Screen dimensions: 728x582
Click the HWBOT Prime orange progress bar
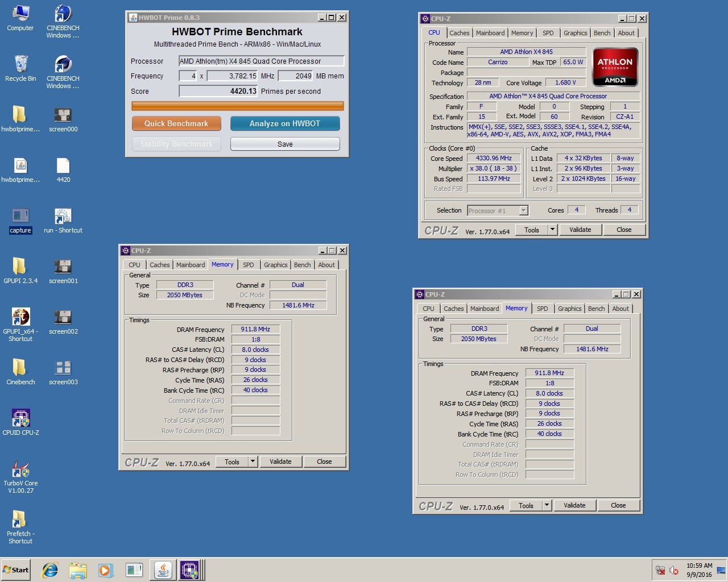[x=238, y=106]
